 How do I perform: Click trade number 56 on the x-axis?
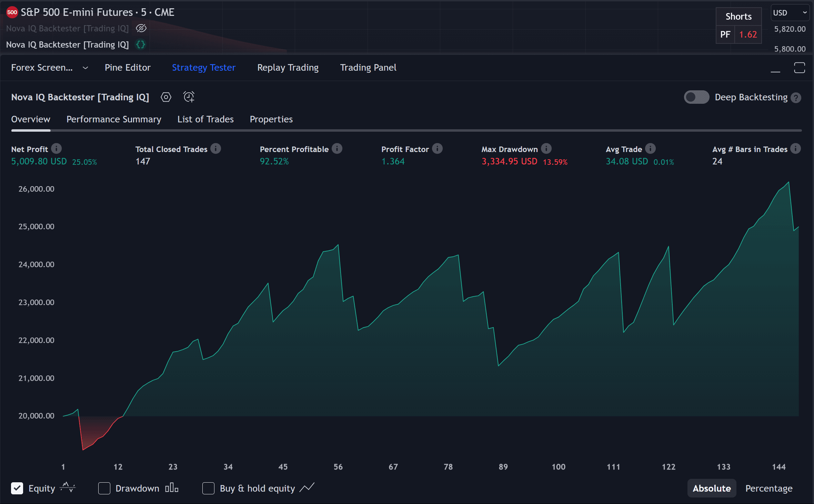pos(338,467)
